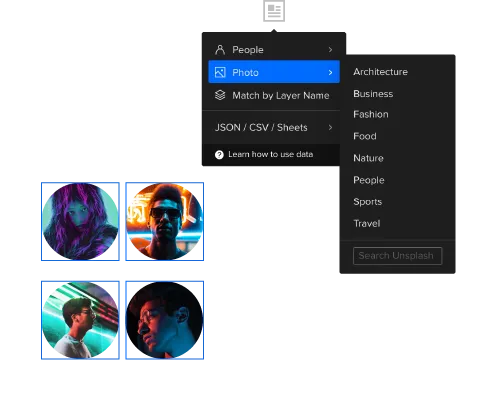Select the Business photo category

point(373,94)
